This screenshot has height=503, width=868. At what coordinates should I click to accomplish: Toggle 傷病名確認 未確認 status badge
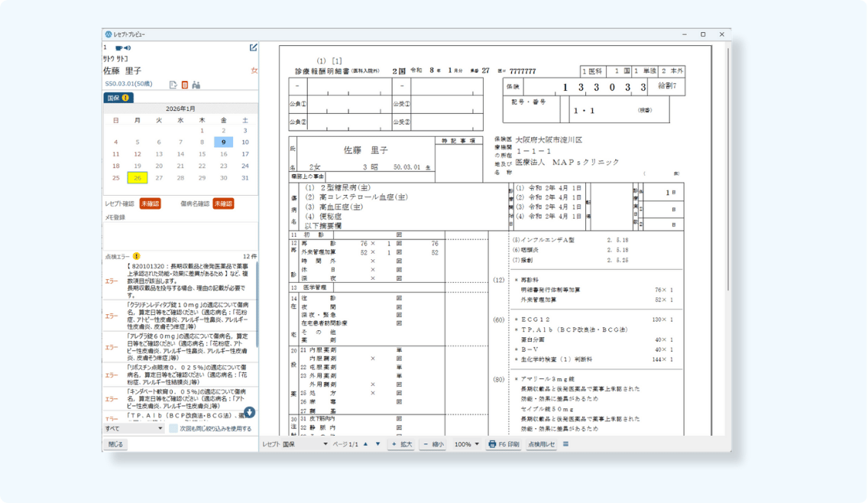click(223, 204)
